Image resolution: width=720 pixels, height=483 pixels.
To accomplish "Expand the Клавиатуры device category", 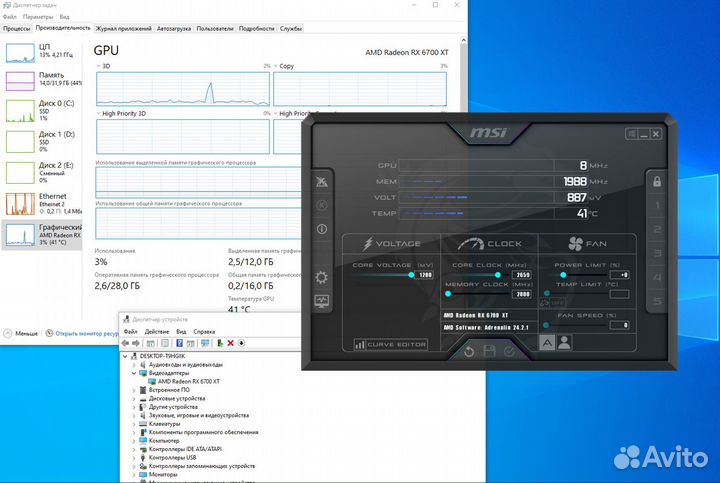I will (x=134, y=423).
